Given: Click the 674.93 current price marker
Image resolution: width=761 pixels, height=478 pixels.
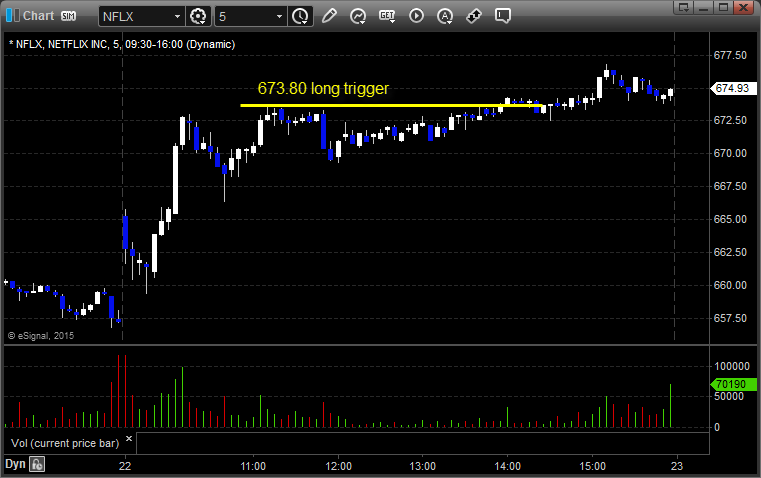Looking at the screenshot, I should 733,88.
